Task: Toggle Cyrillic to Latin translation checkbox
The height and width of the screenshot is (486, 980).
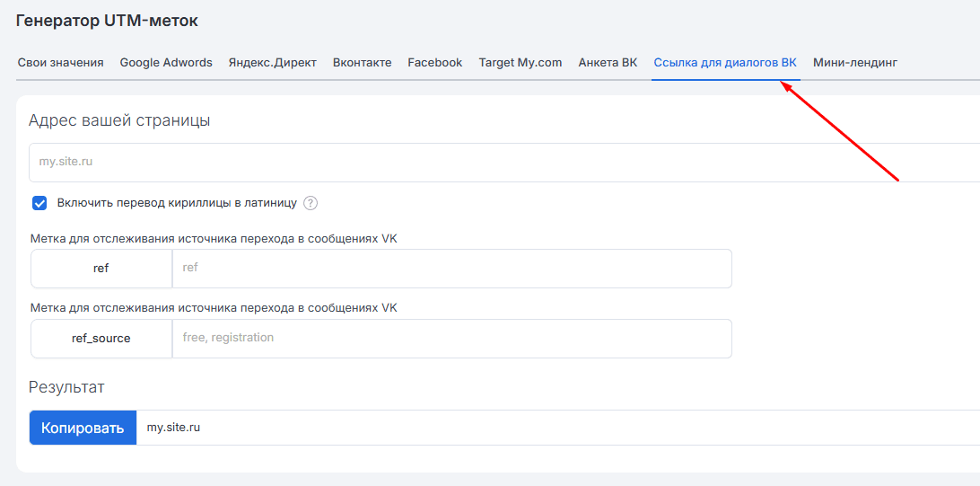Action: click(40, 203)
